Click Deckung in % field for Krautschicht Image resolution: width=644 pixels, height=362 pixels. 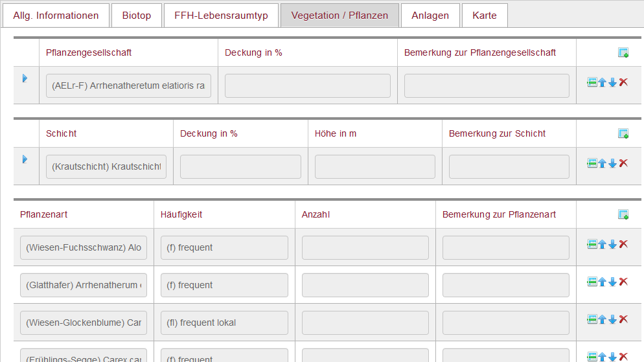pyautogui.click(x=240, y=166)
